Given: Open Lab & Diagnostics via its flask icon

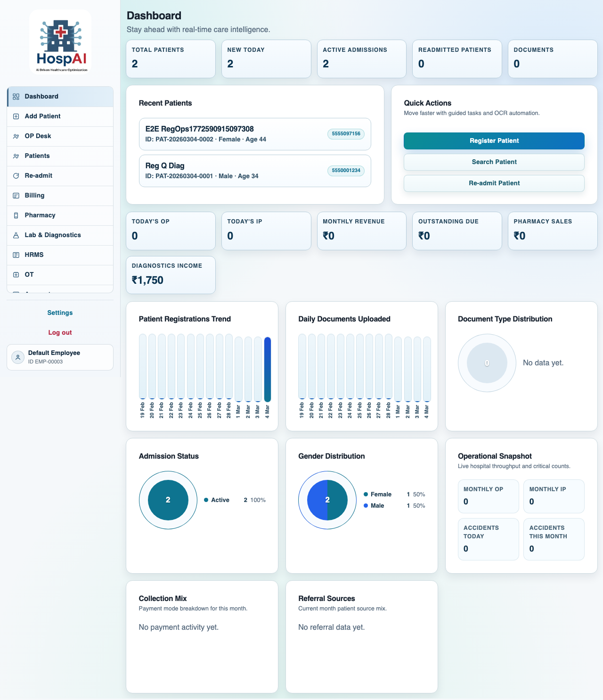Looking at the screenshot, I should [16, 235].
